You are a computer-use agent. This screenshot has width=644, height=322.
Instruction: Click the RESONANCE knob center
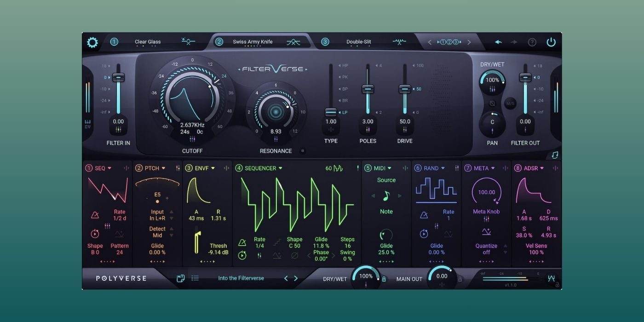point(276,112)
